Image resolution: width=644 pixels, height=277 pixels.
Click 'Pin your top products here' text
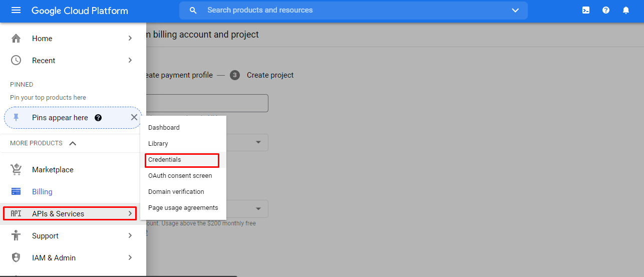click(x=48, y=98)
